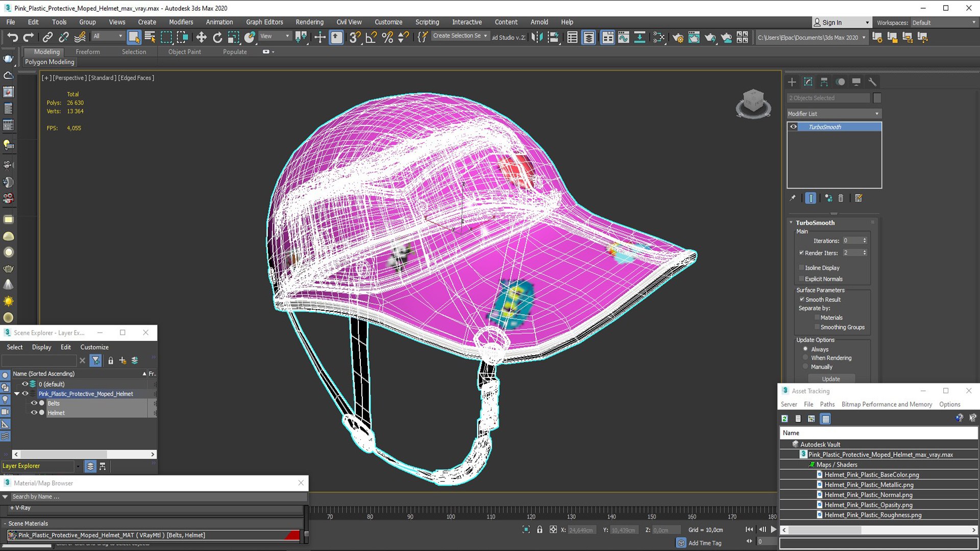This screenshot has width=980, height=551.
Task: Open the Graph Editors menu
Action: [264, 22]
